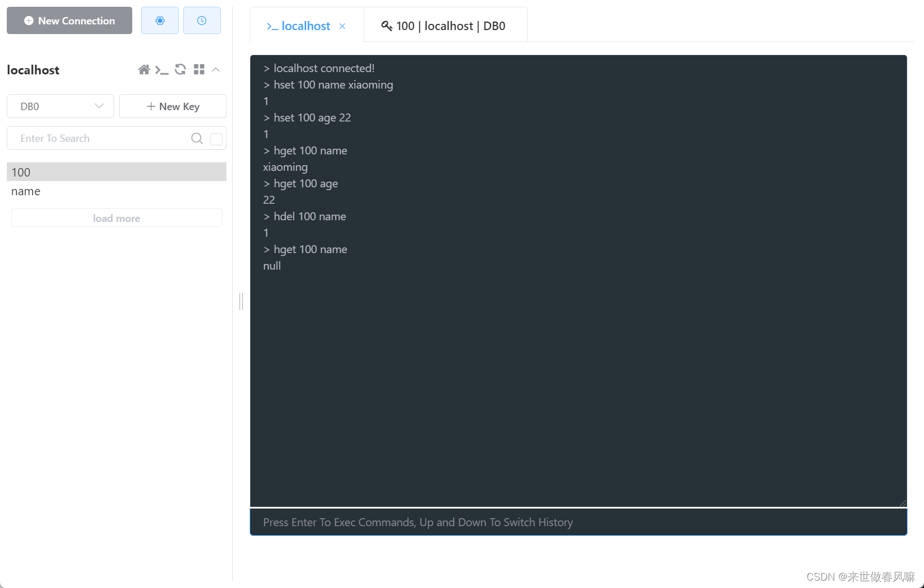
Task: Close the localhost console tab
Action: (x=342, y=26)
